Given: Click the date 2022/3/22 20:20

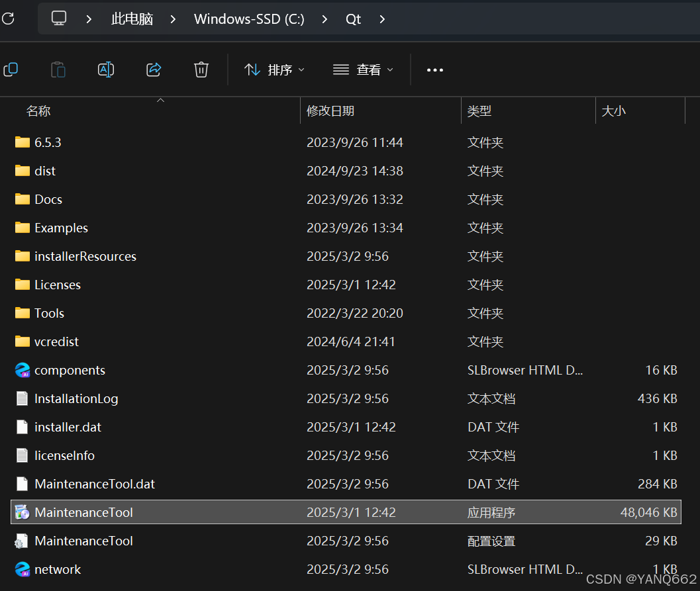Looking at the screenshot, I should click(x=355, y=313).
